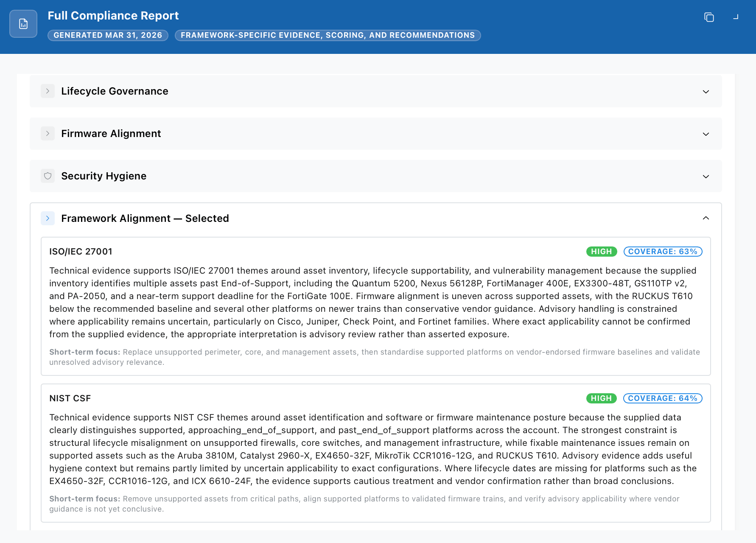The image size is (756, 543).
Task: Click the chevron icon beside Firmware Alignment heading
Action: pos(48,133)
